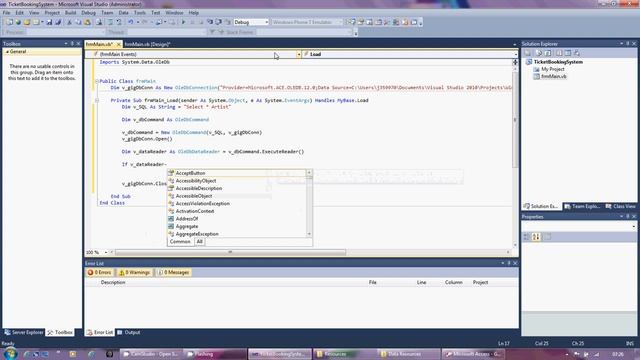Click the code editor horizontal scrollbar
The height and width of the screenshot is (360, 640).
230,252
